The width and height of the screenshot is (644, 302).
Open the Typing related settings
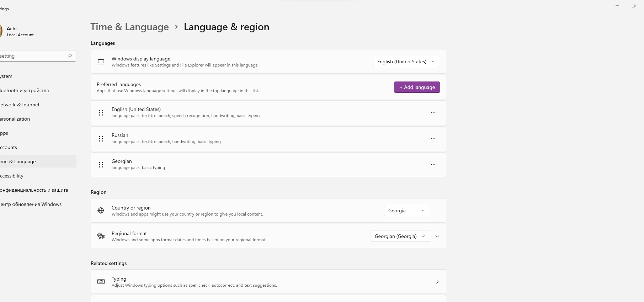click(268, 282)
